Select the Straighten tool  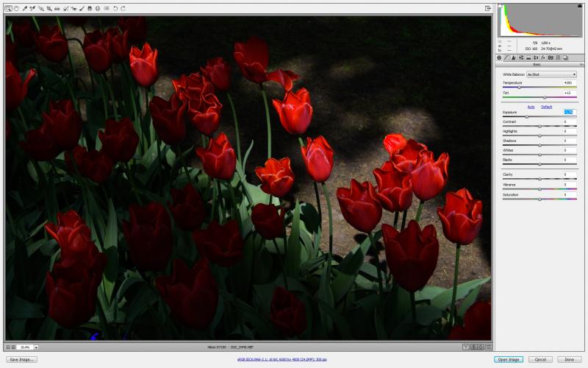click(57, 8)
